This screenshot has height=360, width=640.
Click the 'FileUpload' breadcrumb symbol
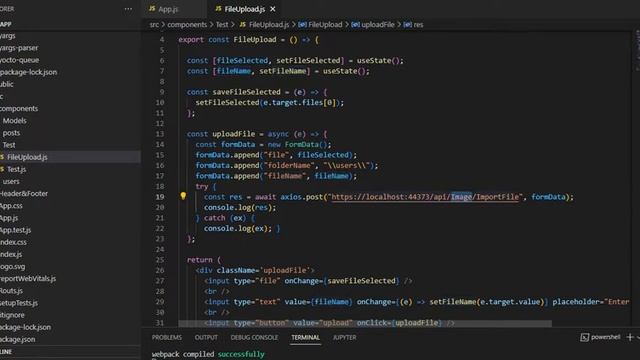[x=325, y=24]
